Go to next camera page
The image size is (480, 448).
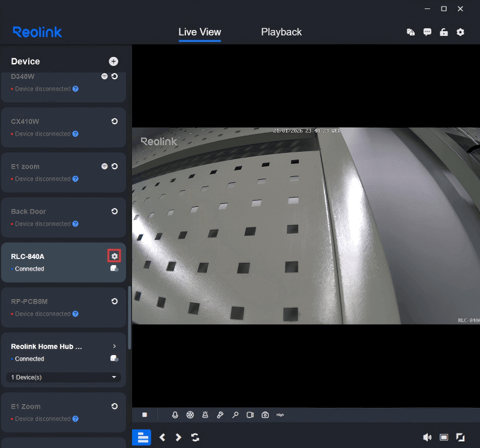tap(178, 437)
